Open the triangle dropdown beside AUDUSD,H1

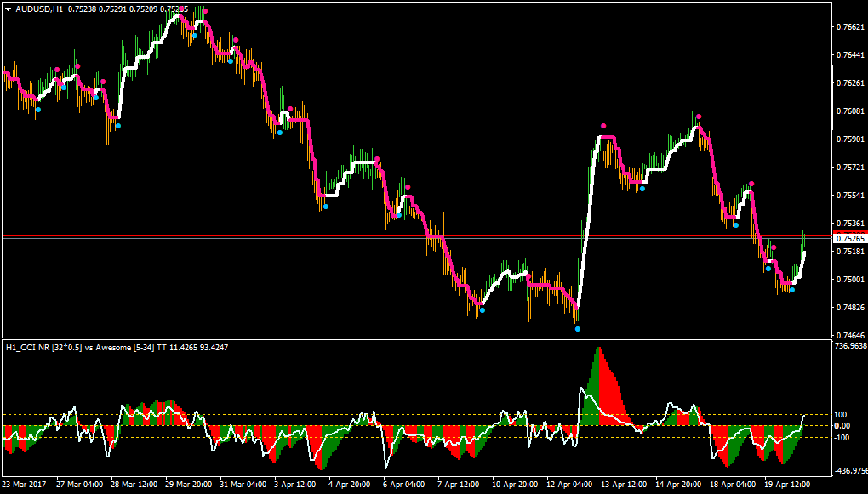(x=8, y=9)
